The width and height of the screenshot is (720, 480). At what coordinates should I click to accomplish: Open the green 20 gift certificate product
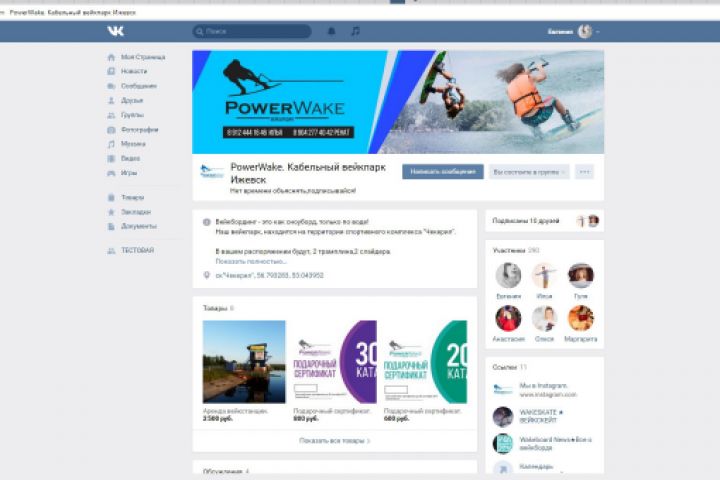(x=425, y=362)
